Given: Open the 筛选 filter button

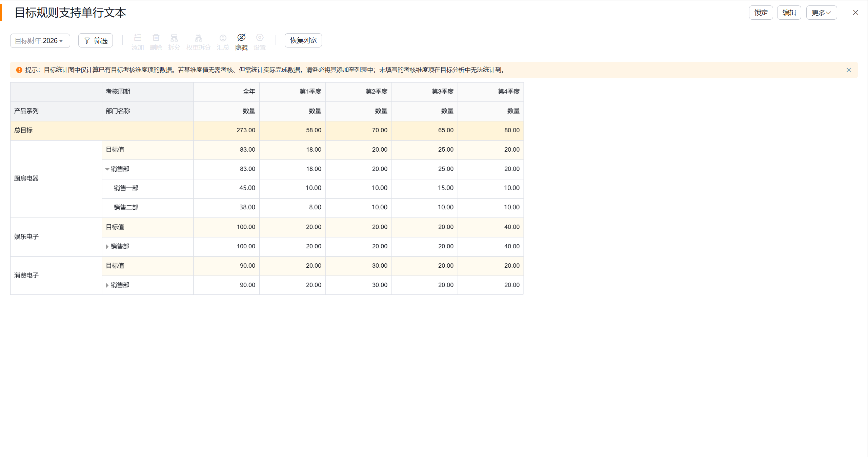Looking at the screenshot, I should [96, 41].
